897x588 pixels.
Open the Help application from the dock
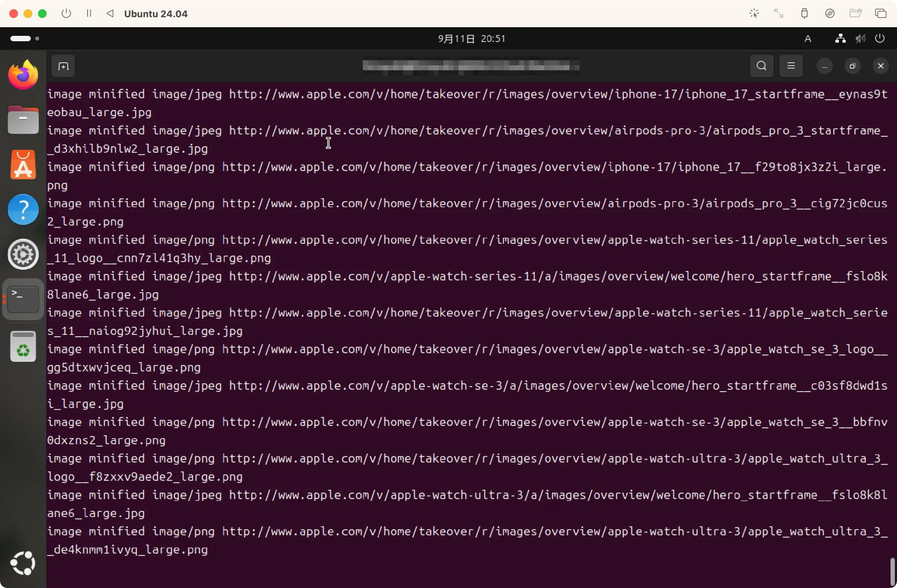[23, 210]
